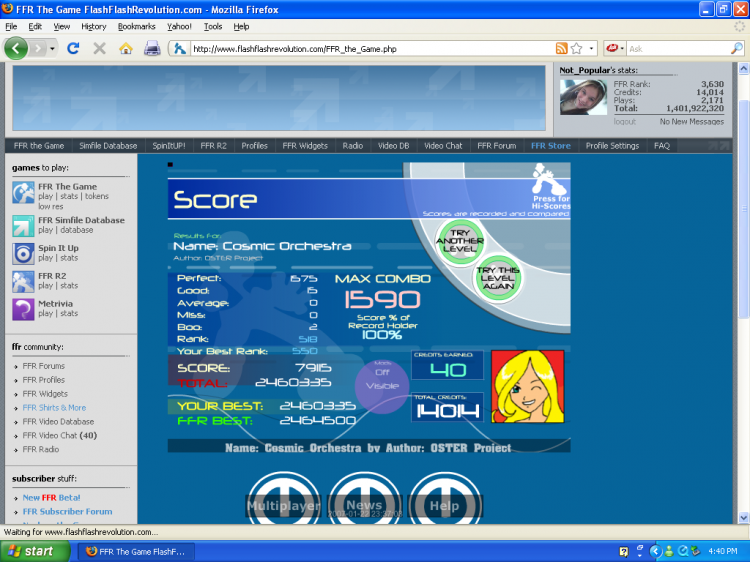Bookmark this page with the star icon
The image size is (750, 562).
(576, 48)
